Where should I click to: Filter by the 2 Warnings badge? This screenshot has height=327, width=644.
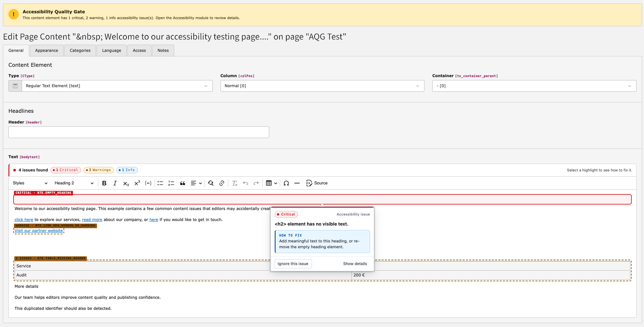pos(99,170)
